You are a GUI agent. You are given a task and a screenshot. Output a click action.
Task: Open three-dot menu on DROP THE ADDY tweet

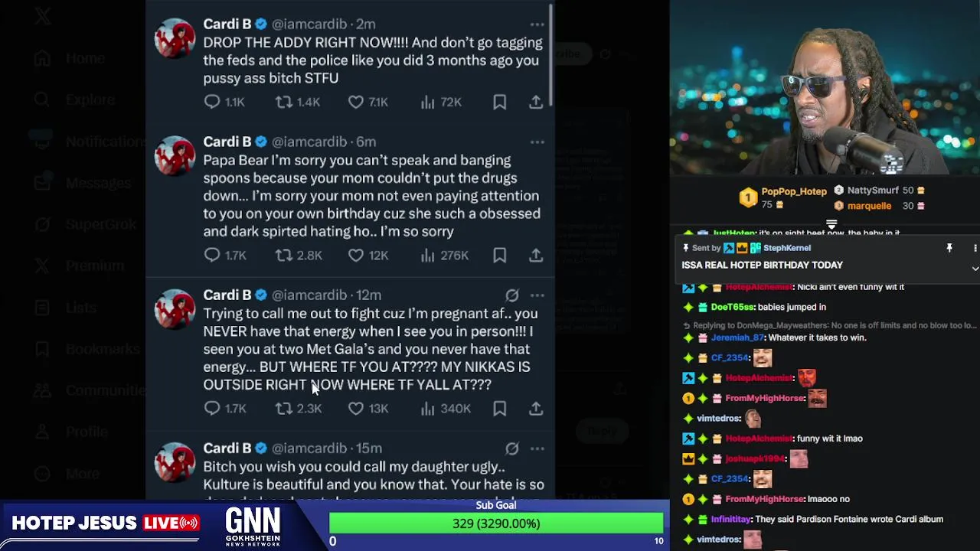(x=537, y=24)
